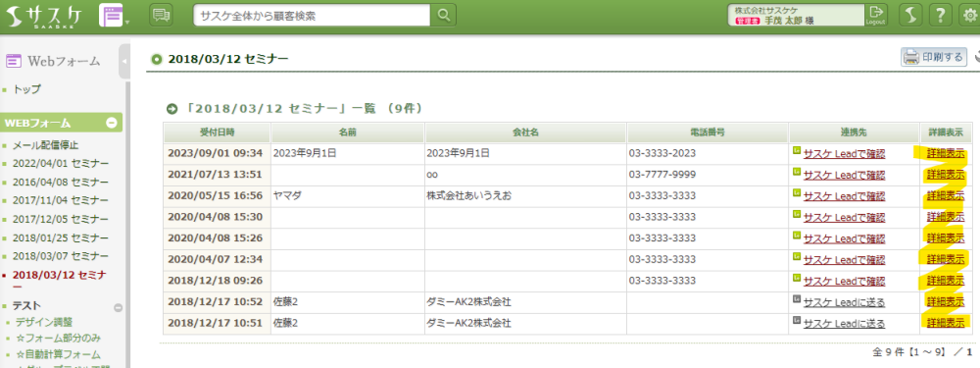Screen dimensions: 980x368
Task: Collapse the sidebar with the arrow handle
Action: point(123,61)
